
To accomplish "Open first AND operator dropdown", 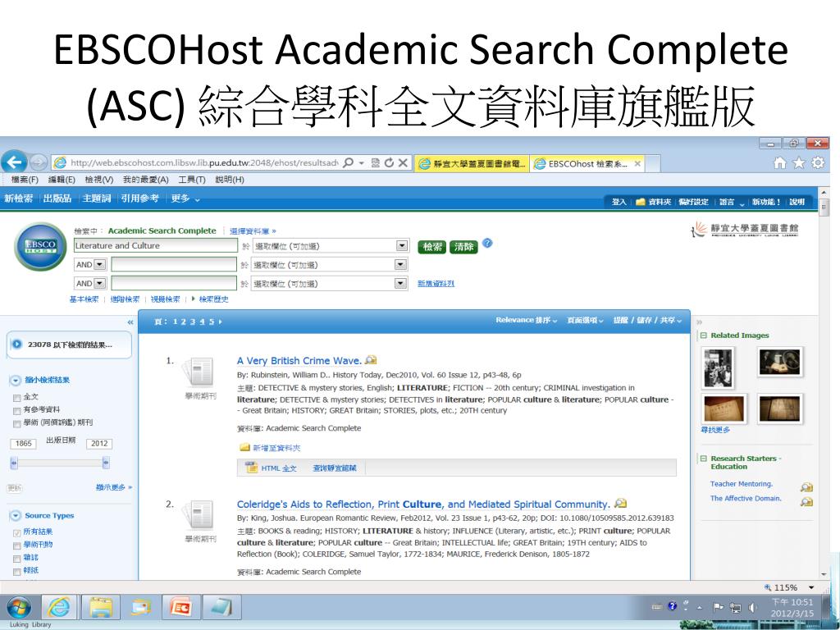I will point(99,264).
